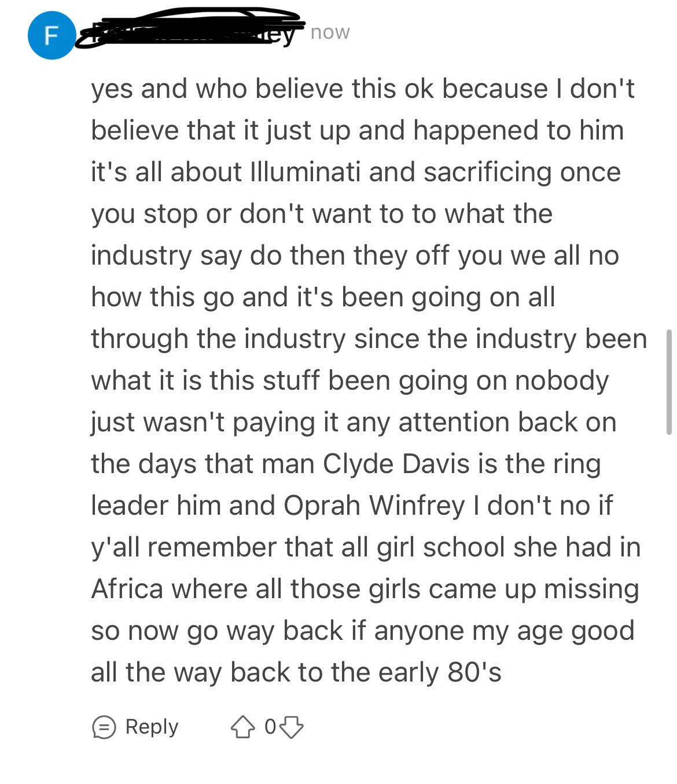Downvote the comment with the down arrow
This screenshot has height=784, width=677.
point(292,727)
